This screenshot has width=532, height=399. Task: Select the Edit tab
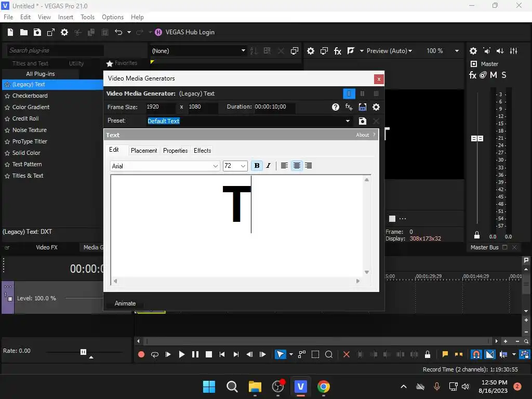coord(114,150)
